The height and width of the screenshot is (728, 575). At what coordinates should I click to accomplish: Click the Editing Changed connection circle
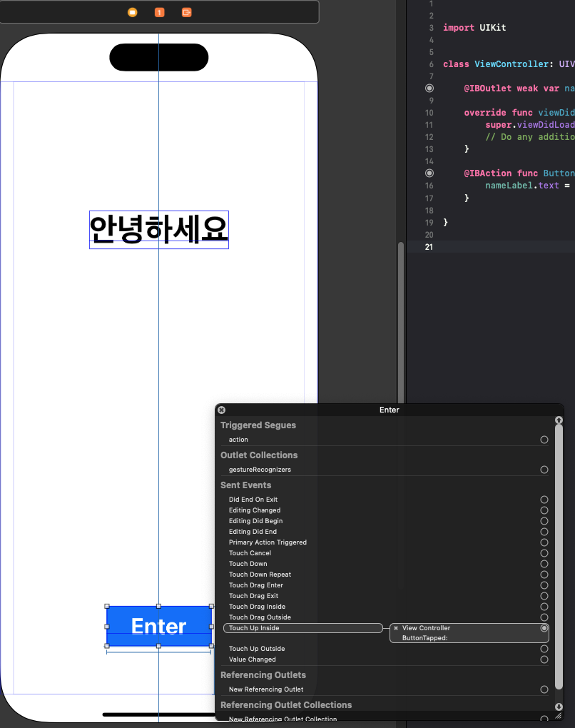pyautogui.click(x=544, y=510)
